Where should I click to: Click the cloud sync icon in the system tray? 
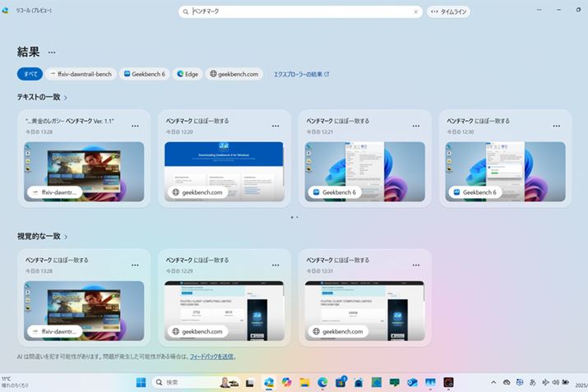507,382
